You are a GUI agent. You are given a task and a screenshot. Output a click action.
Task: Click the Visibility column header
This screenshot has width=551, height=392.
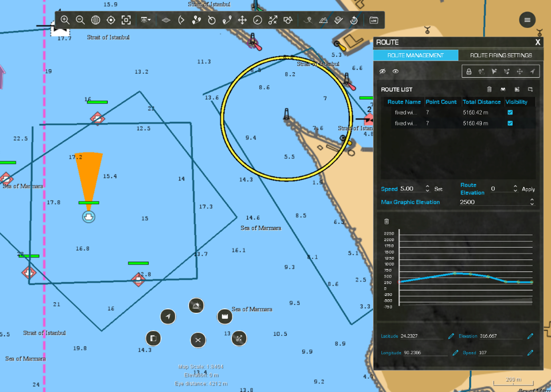(516, 102)
